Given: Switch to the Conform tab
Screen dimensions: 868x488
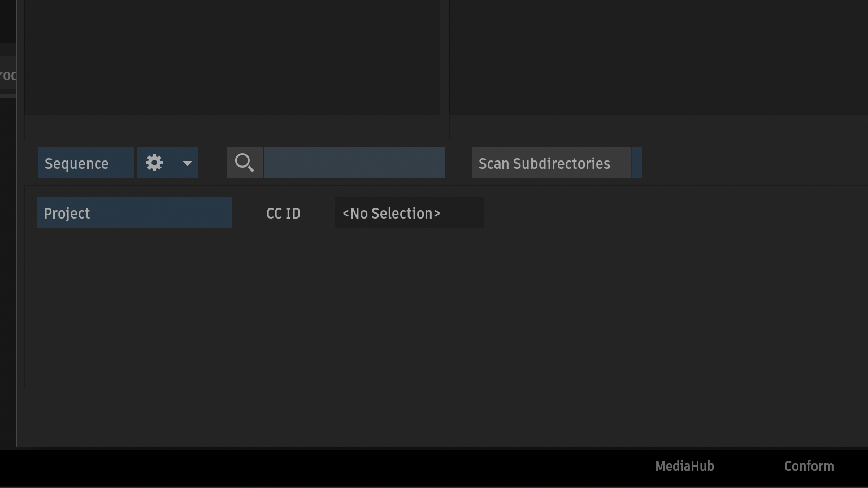Looking at the screenshot, I should (x=809, y=466).
